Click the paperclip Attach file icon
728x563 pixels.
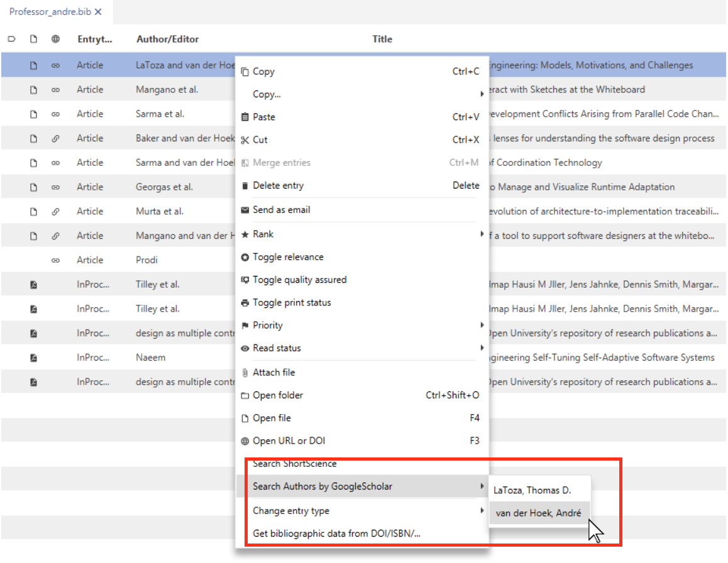tap(245, 373)
